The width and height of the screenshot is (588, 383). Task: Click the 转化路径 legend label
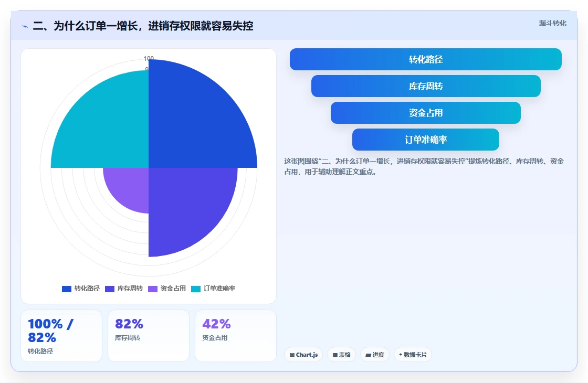point(87,289)
